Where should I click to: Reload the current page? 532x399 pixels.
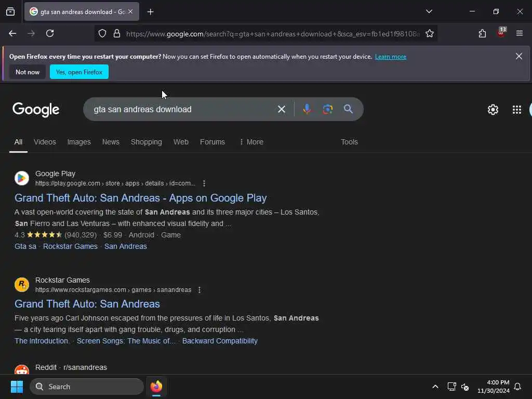(50, 33)
